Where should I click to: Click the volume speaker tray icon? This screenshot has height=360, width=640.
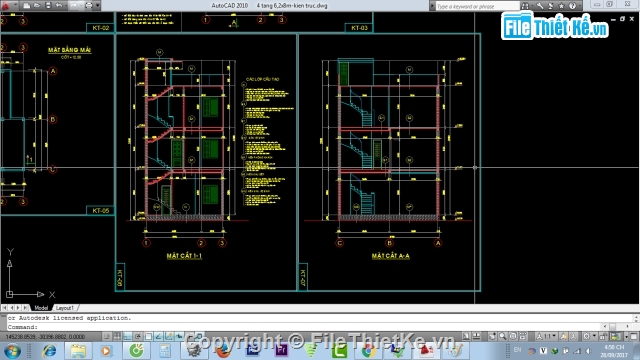(x=589, y=351)
